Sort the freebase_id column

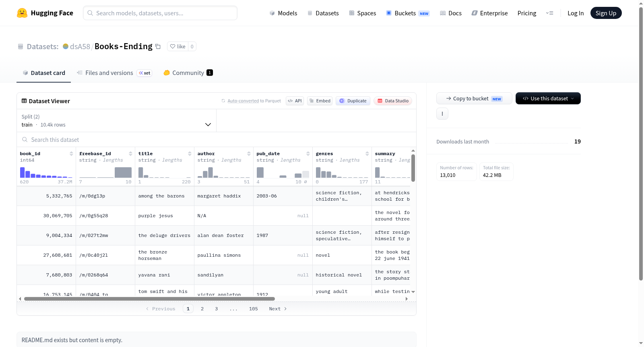point(130,154)
